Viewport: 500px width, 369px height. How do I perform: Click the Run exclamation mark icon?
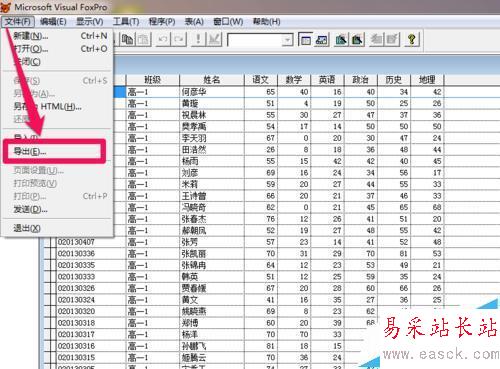click(198, 40)
